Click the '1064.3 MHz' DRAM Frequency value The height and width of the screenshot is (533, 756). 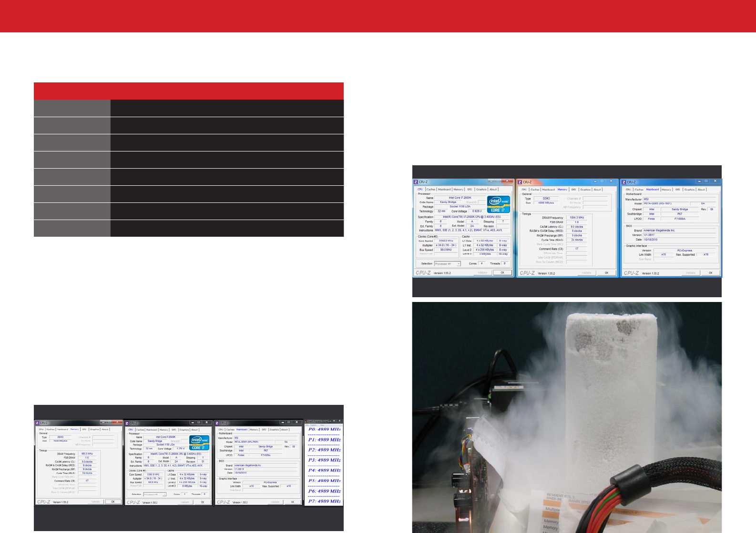577,218
